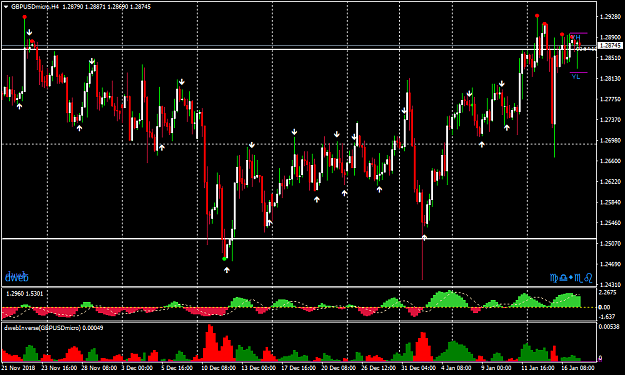Image resolution: width=625 pixels, height=375 pixels.
Task: Click price scale value 1.24690
Action: (610, 264)
